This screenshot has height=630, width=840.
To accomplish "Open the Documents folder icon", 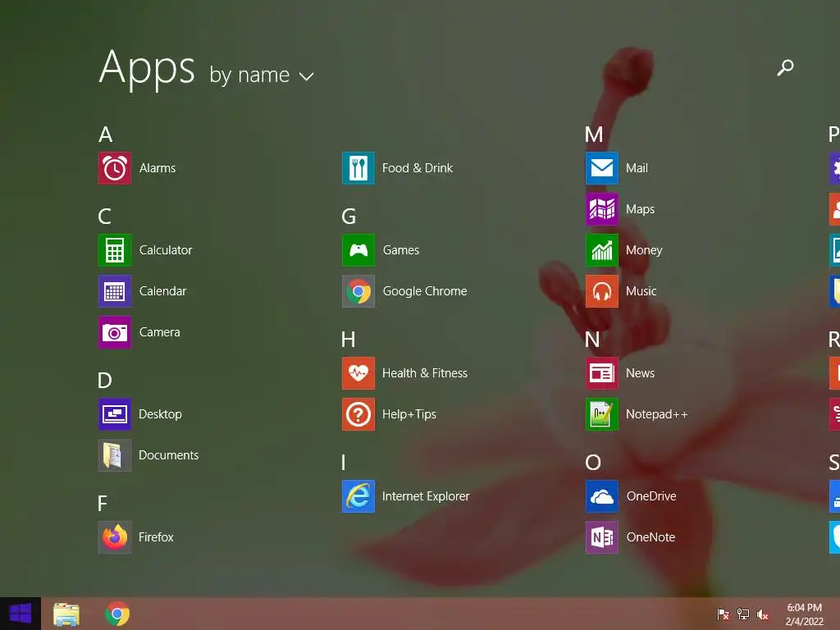I will click(115, 455).
